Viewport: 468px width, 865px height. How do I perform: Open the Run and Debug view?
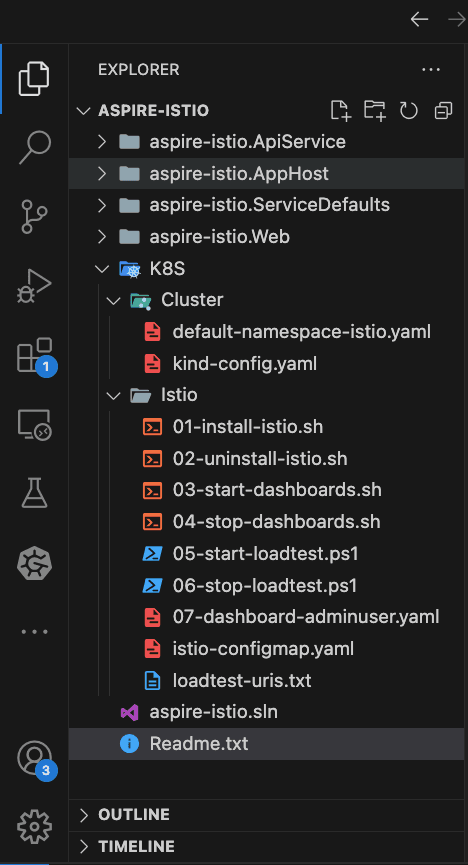point(34,286)
